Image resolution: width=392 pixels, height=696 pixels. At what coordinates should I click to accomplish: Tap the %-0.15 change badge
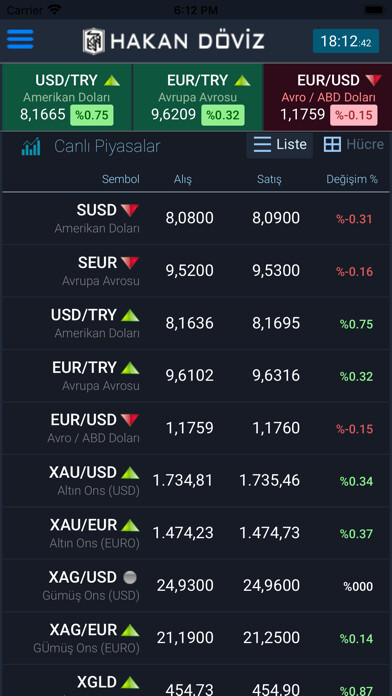(354, 115)
